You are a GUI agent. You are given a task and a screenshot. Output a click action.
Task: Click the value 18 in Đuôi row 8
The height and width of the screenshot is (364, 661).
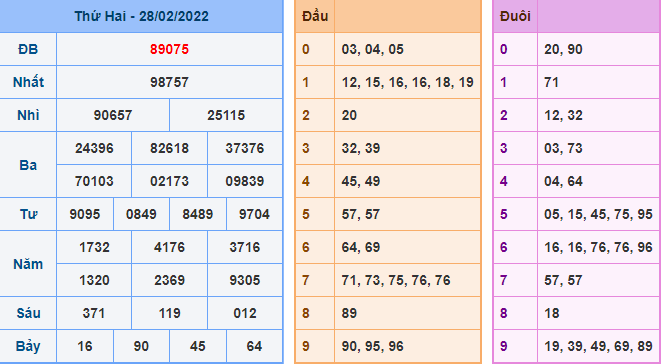click(x=551, y=313)
